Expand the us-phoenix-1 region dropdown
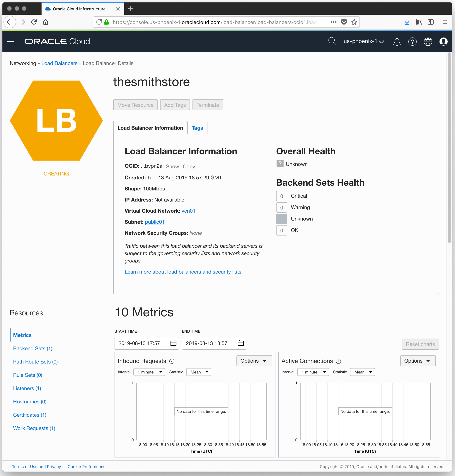 point(364,41)
